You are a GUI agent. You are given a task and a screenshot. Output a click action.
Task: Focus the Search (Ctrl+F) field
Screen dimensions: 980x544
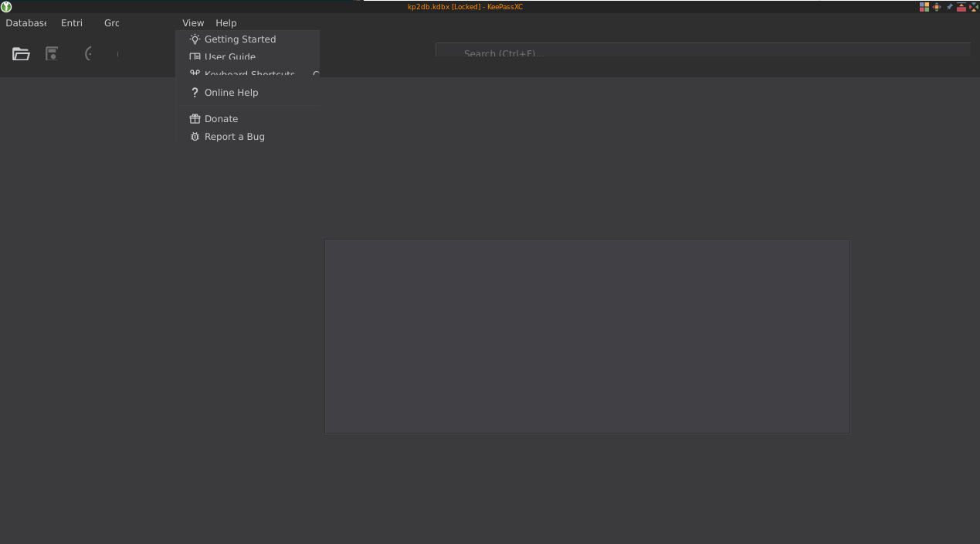[x=703, y=50]
